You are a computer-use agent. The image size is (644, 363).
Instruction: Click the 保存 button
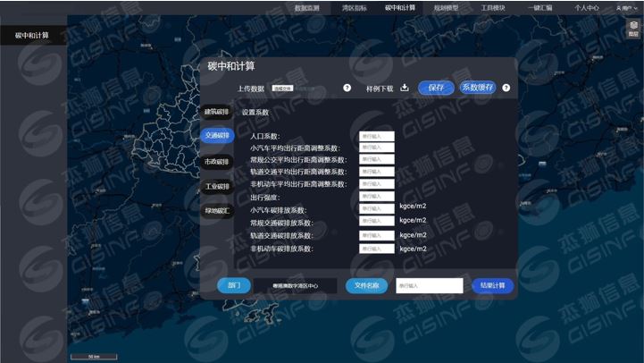tap(436, 88)
